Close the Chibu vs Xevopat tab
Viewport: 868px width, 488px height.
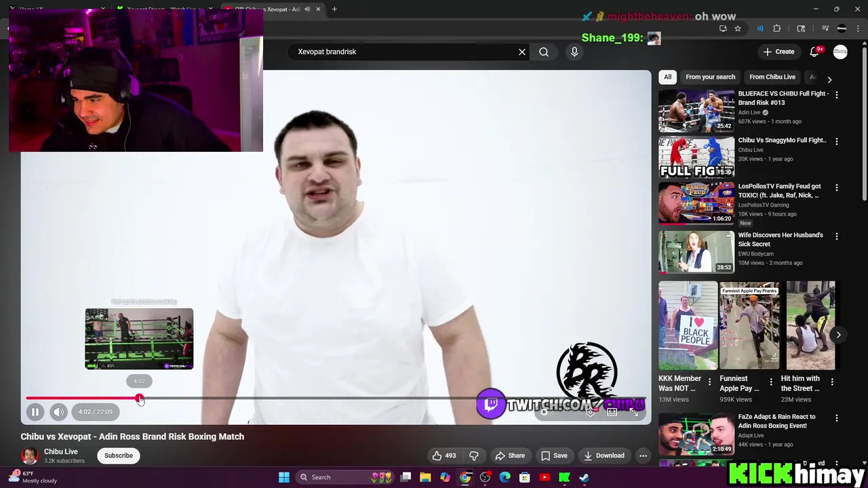click(x=318, y=9)
